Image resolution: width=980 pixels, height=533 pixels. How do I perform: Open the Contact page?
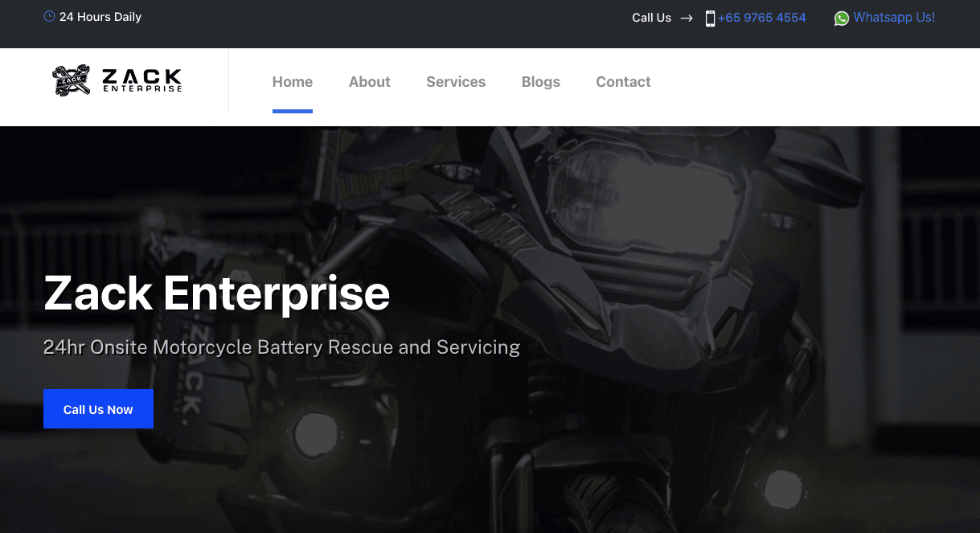(x=623, y=82)
